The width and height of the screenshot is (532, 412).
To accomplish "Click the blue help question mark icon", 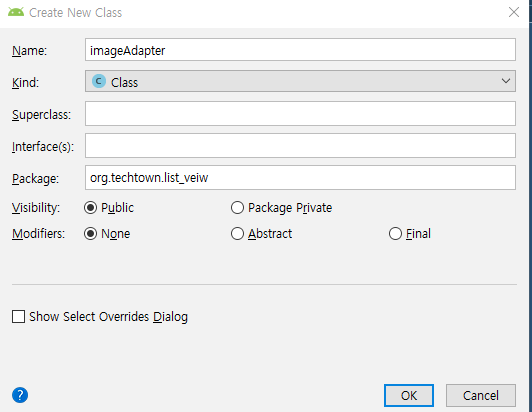I will coord(20,395).
